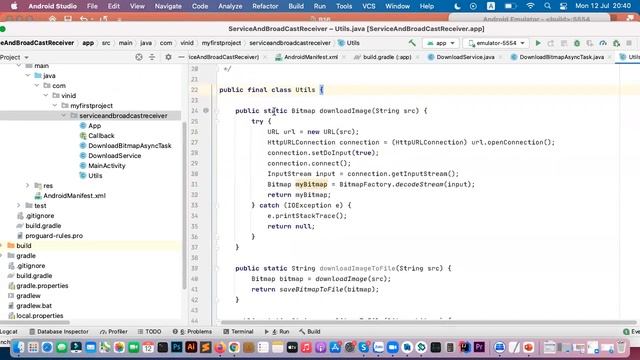Click the attach debugger icon in toolbar
Viewport: 640px width, 360px height.
[616, 43]
